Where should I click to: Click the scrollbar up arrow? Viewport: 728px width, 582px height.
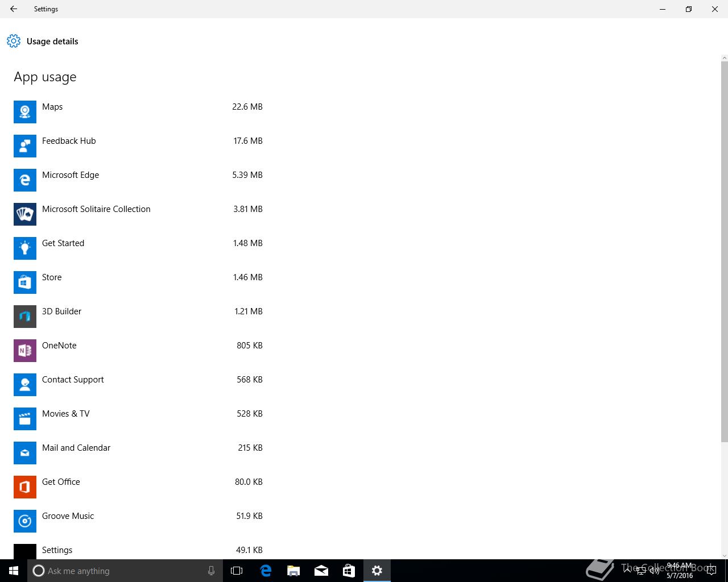pos(724,57)
